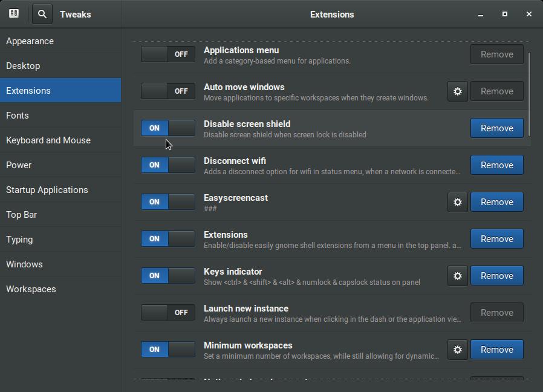This screenshot has height=392, width=543.
Task: Open Easyscreencast settings gear
Action: coord(458,202)
